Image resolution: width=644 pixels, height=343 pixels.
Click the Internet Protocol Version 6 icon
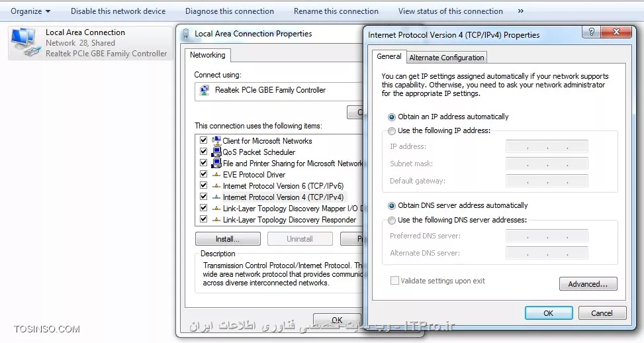pyautogui.click(x=217, y=185)
